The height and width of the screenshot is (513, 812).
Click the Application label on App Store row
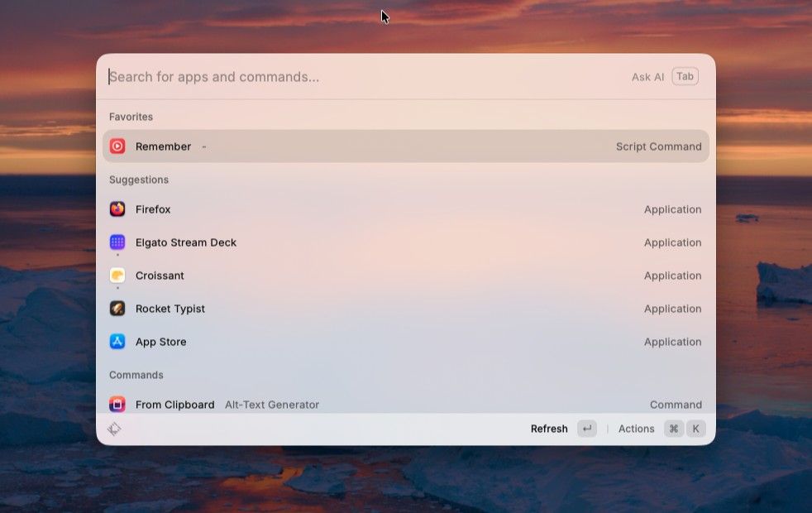click(672, 342)
